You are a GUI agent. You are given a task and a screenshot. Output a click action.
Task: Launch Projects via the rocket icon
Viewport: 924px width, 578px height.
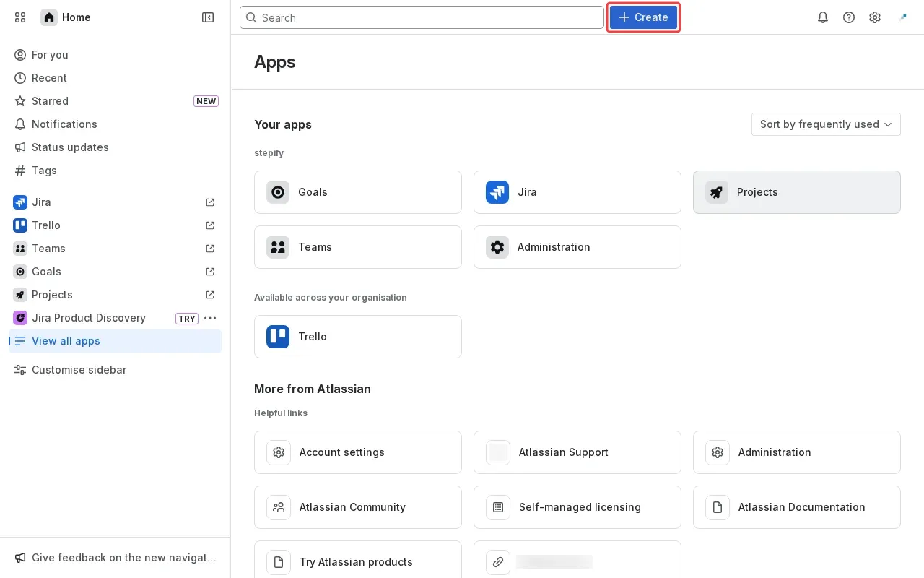[717, 192]
